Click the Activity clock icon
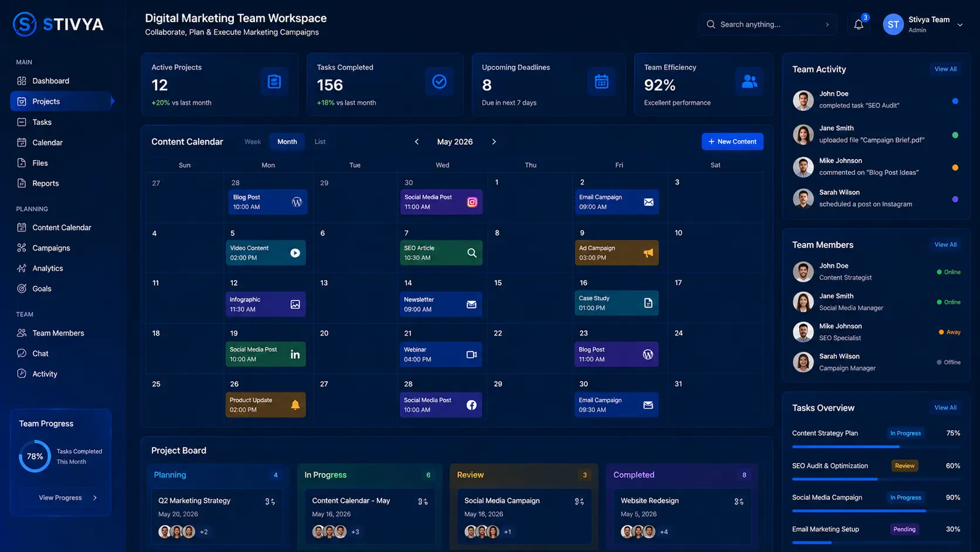 (x=22, y=374)
